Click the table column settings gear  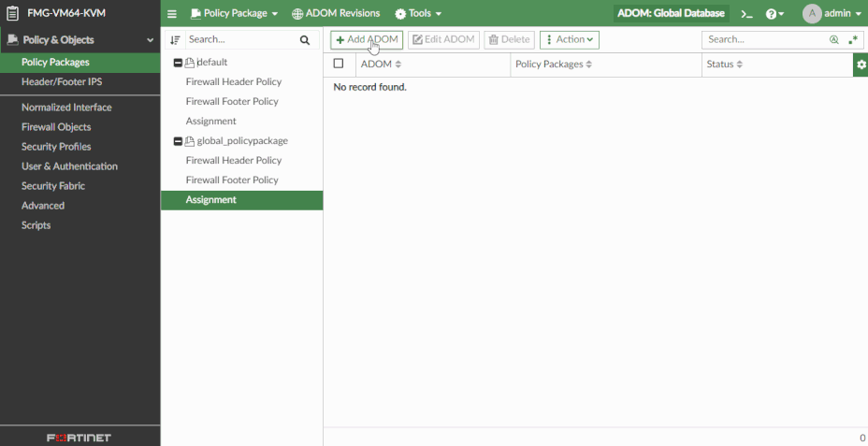[861, 65]
